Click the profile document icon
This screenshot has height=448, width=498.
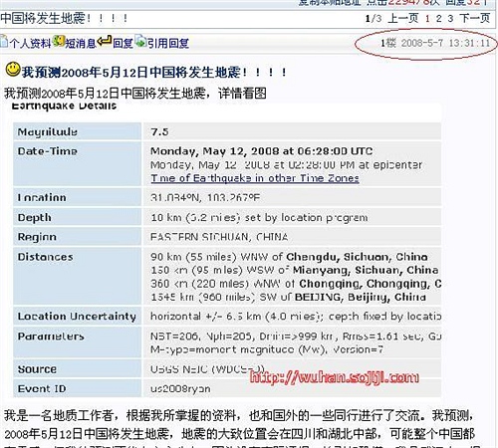4,42
